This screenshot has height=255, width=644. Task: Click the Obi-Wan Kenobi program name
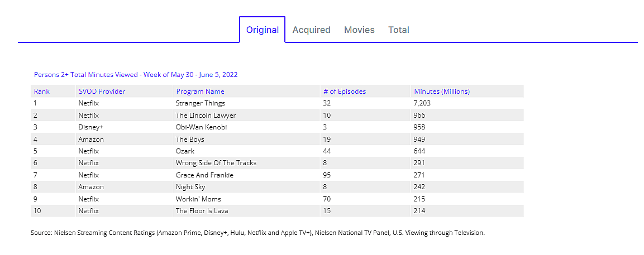coord(201,127)
